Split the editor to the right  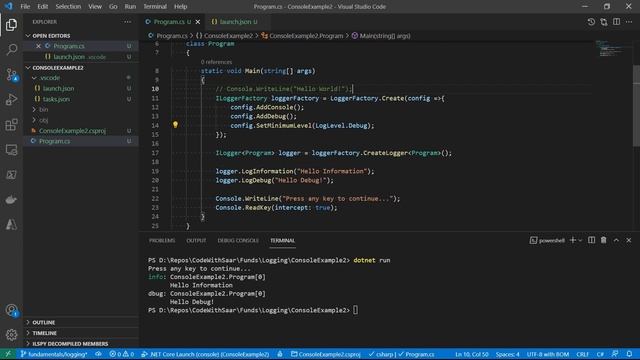[x=616, y=22]
